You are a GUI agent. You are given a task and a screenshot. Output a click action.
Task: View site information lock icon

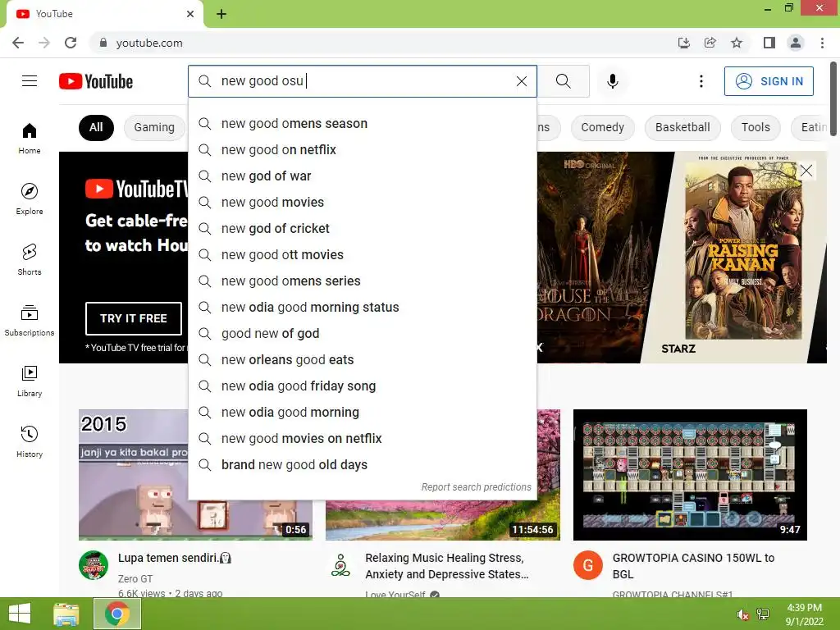click(103, 43)
